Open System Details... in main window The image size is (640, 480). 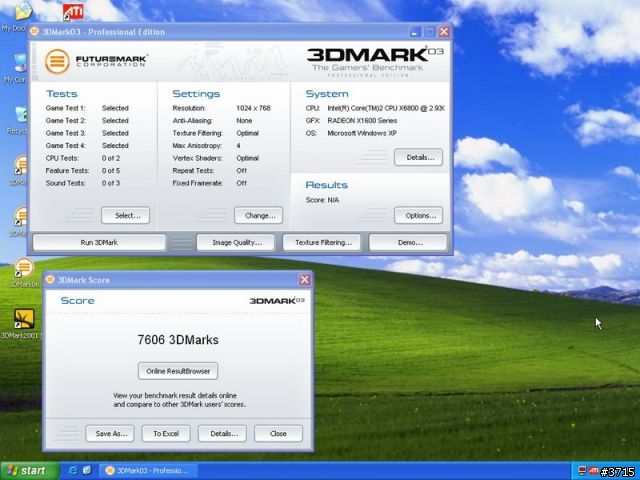(x=418, y=157)
